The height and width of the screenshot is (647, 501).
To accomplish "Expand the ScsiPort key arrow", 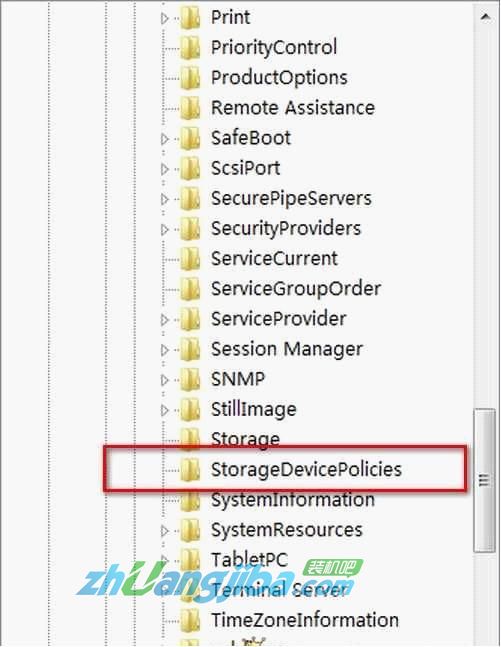I will point(165,169).
